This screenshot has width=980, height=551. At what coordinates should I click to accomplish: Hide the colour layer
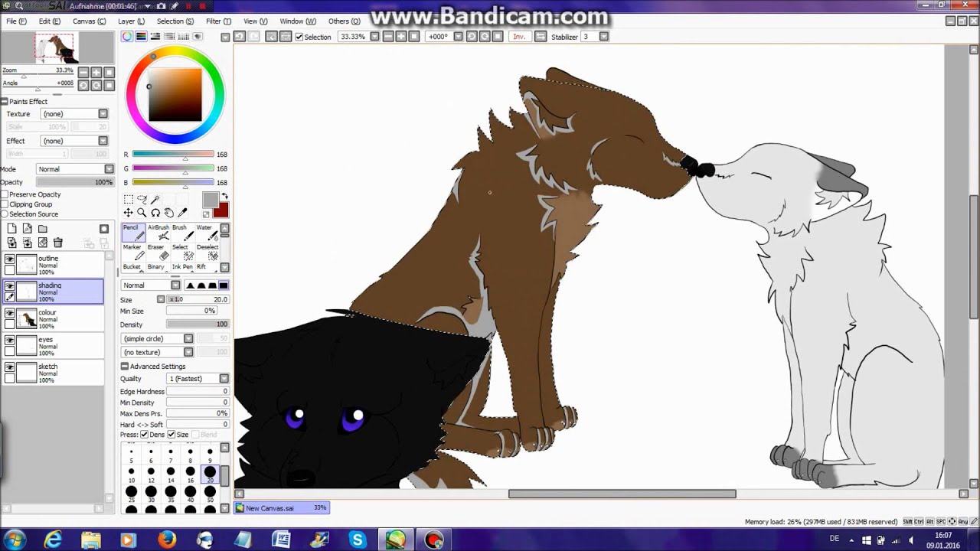tap(10, 314)
